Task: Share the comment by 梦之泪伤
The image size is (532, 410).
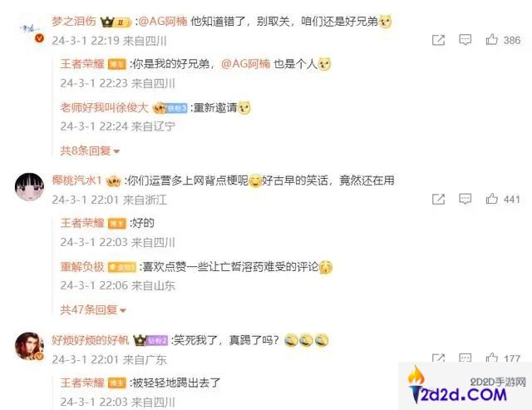Action: pos(438,40)
